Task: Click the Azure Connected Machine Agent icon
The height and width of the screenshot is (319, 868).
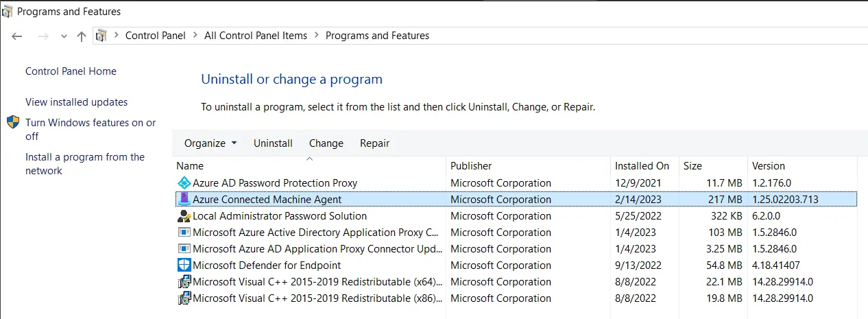Action: 184,200
